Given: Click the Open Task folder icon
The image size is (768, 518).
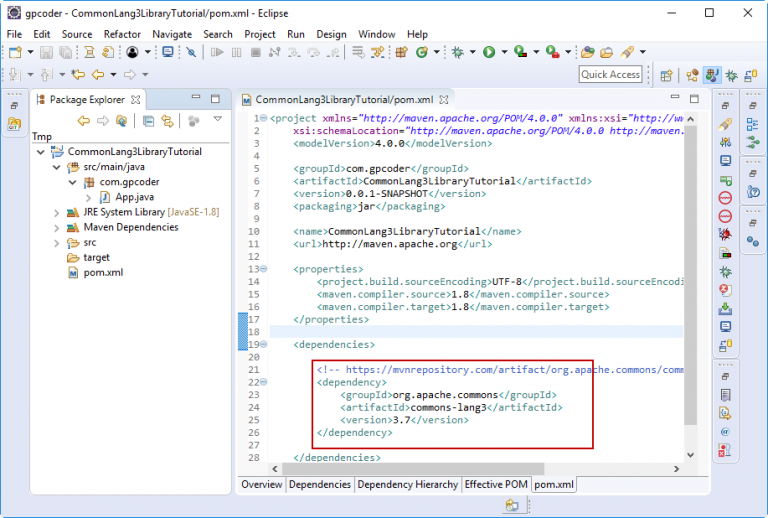Looking at the screenshot, I should click(606, 52).
